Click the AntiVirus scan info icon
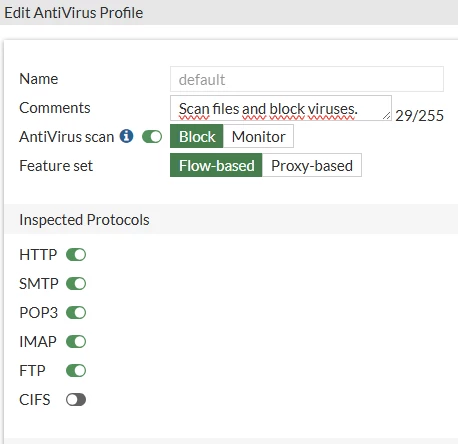 pos(127,136)
